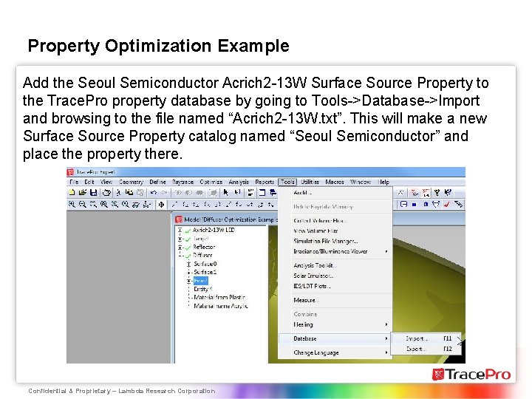
Task: Toggle the green checkmark beside Acrich2-13W LED
Action: click(188, 231)
